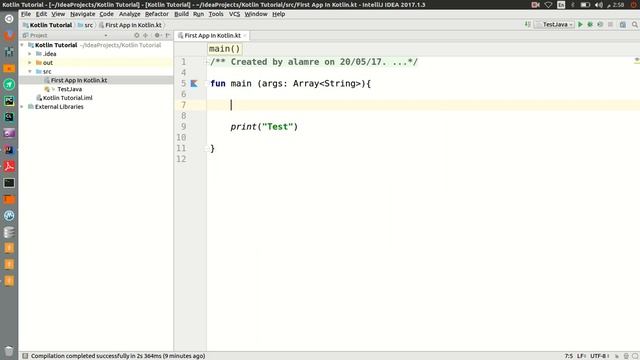Expand the folded comment on line 1
The height and width of the screenshot is (360, 640).
point(207,62)
